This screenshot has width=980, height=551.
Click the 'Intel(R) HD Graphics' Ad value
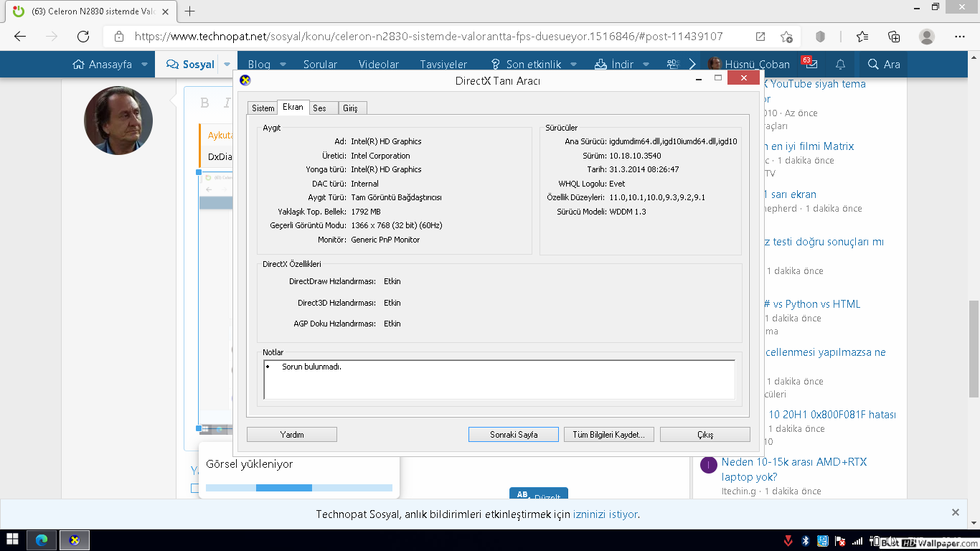pos(386,141)
